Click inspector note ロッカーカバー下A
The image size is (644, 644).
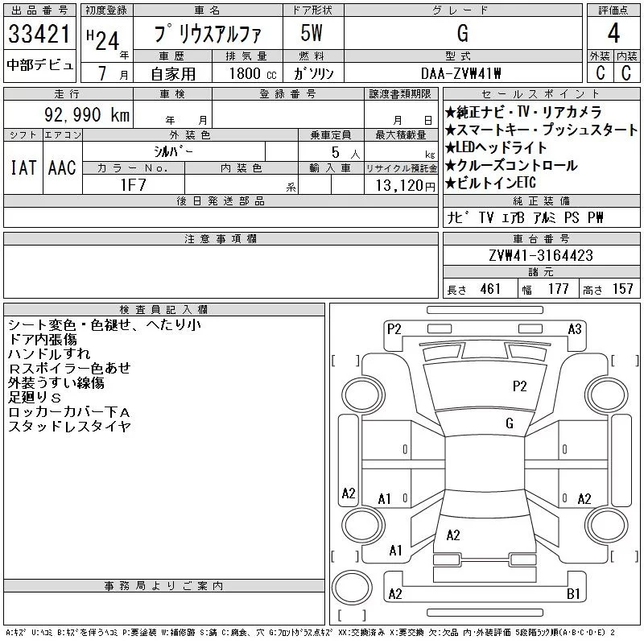click(x=69, y=411)
